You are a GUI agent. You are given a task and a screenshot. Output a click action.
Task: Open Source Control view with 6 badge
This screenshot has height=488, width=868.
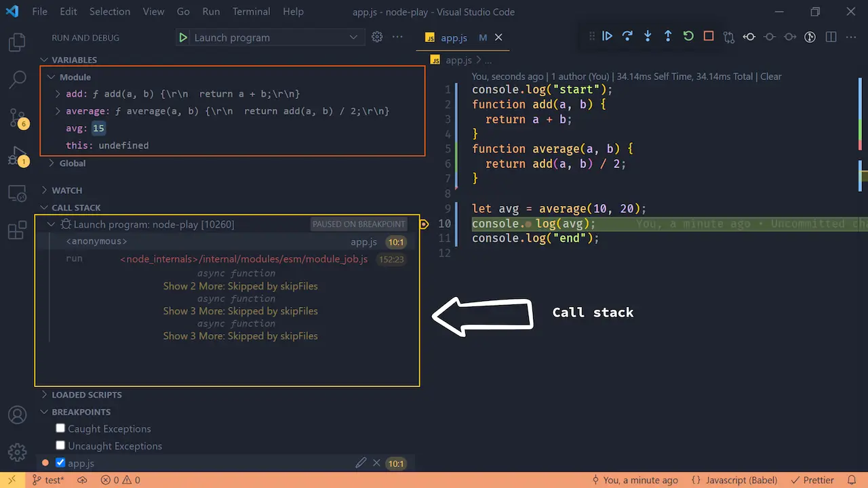tap(17, 118)
